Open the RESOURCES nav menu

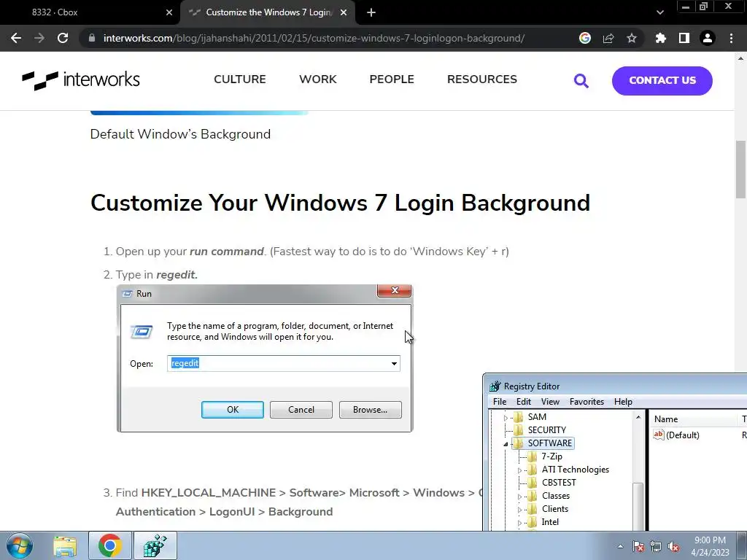point(481,79)
